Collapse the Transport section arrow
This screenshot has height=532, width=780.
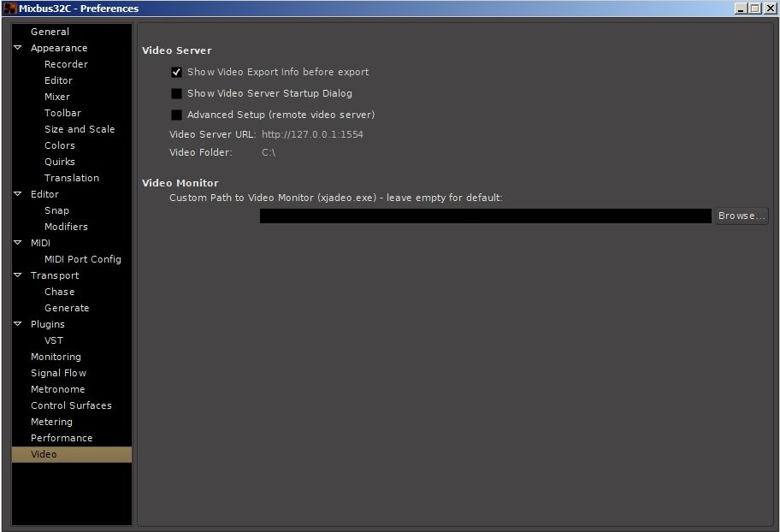tap(18, 275)
